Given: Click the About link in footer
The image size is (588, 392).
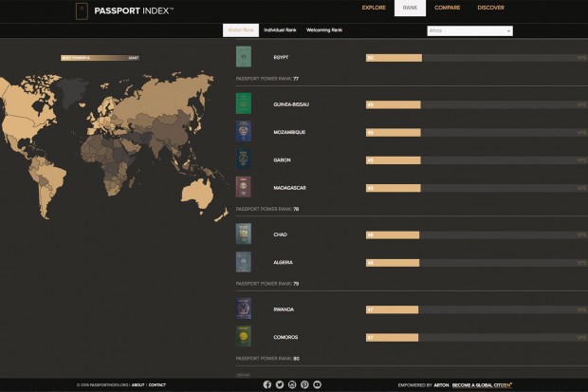Looking at the screenshot, I should click(x=138, y=384).
